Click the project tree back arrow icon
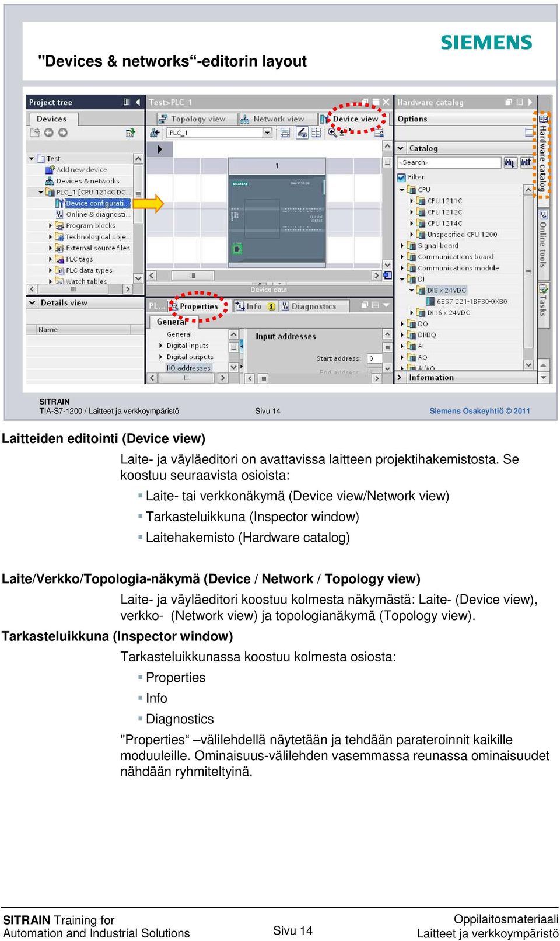The height and width of the screenshot is (941, 560). click(x=49, y=133)
